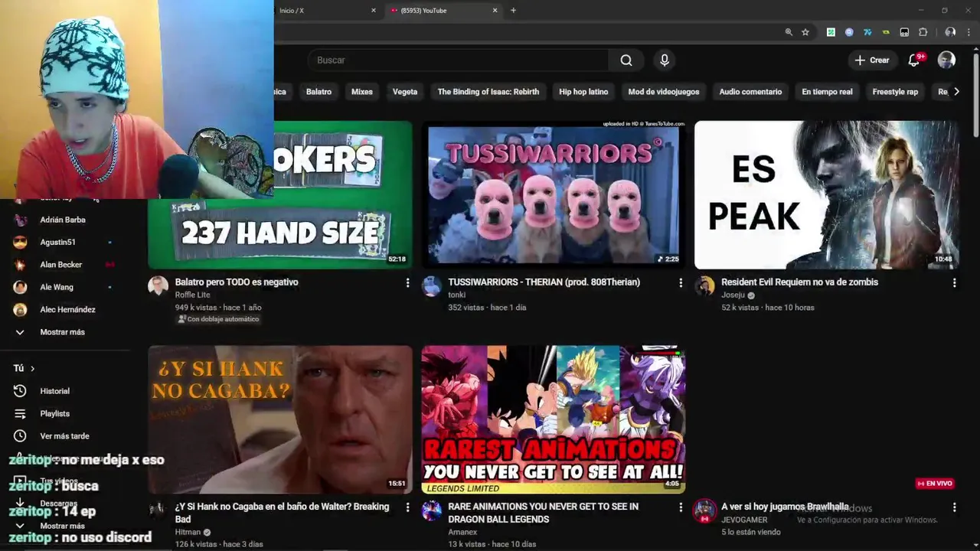
Task: Select the Vegeta filter chip
Action: 405,92
